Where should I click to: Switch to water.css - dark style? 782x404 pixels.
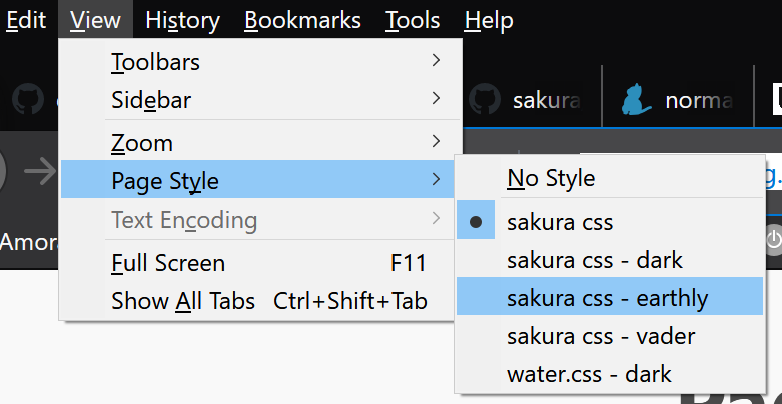610,374
